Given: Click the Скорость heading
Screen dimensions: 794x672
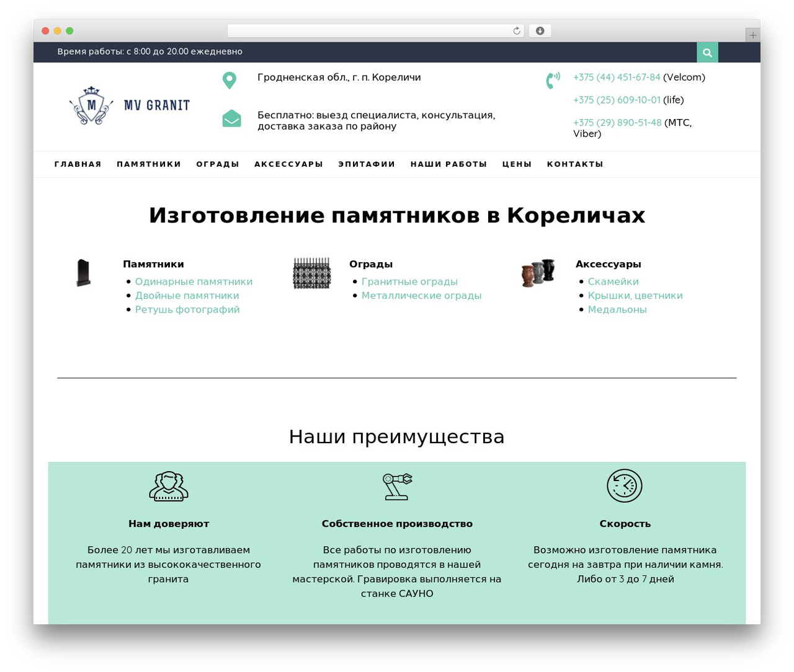Looking at the screenshot, I should pos(625,524).
